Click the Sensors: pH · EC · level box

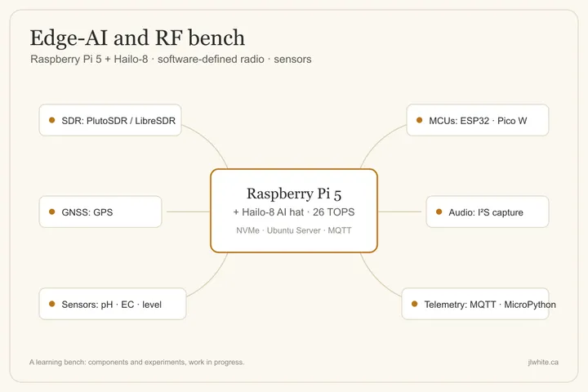coord(113,304)
